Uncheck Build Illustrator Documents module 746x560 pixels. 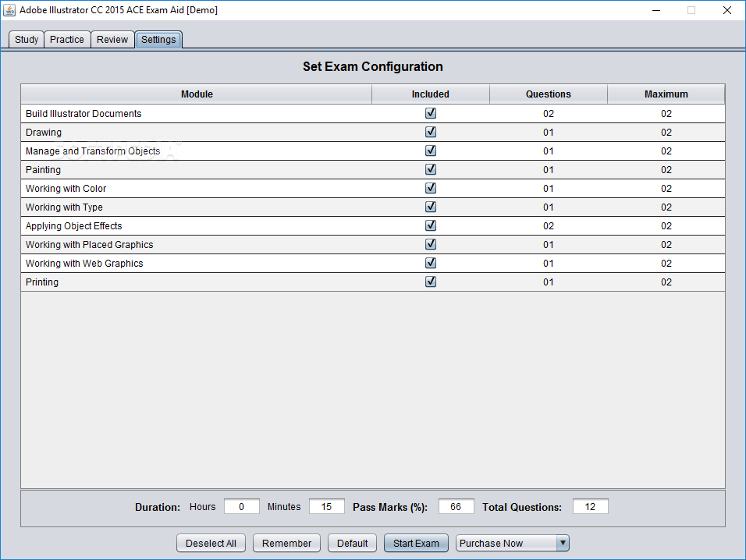pos(431,113)
